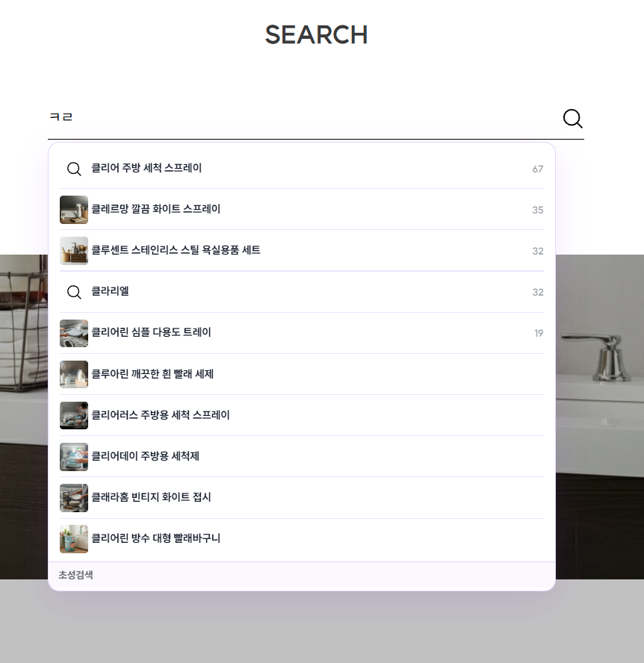Choose product 클레르망 깔끔 화이트 스프레이
Image resolution: width=644 pixels, height=663 pixels.
click(156, 210)
